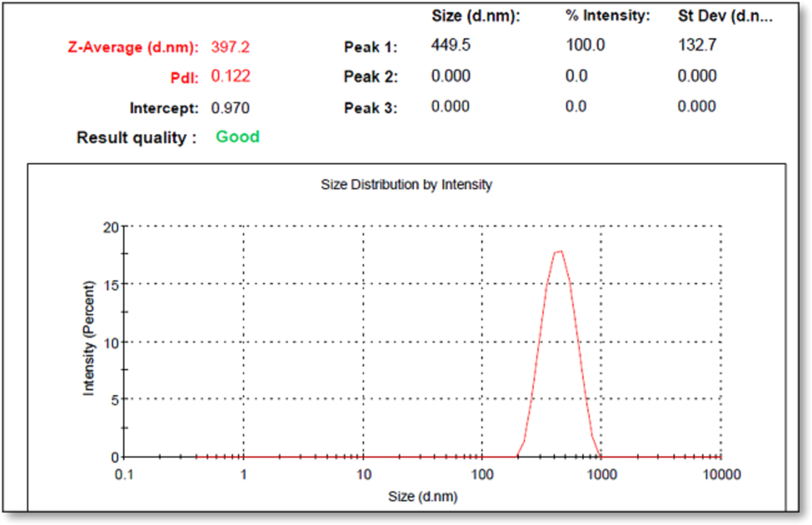The height and width of the screenshot is (525, 812).
Task: Click the green Good quality result
Action: pos(238,137)
